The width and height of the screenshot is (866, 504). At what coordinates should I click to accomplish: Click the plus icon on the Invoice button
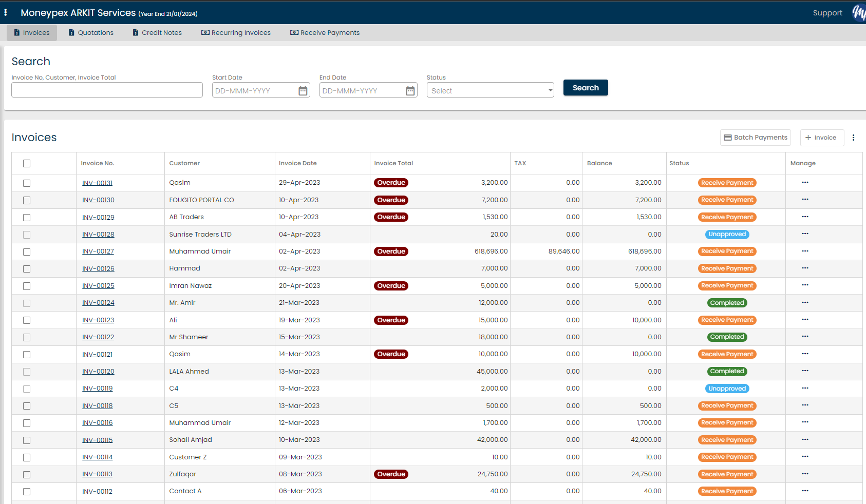coord(809,138)
